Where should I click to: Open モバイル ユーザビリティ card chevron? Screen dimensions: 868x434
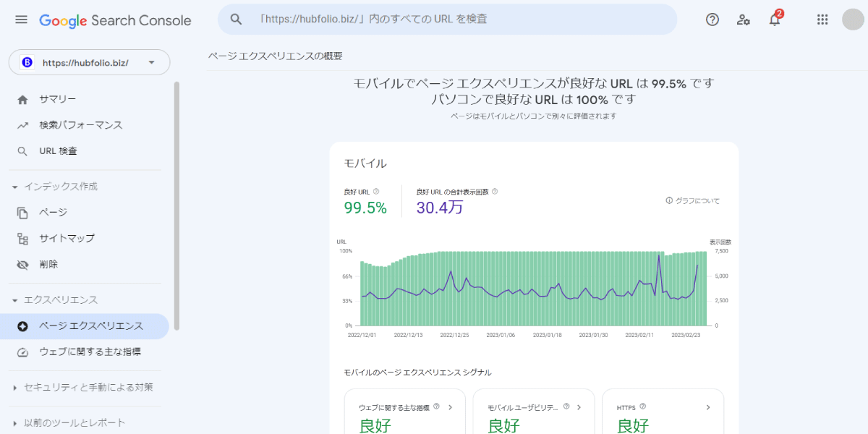click(x=579, y=407)
